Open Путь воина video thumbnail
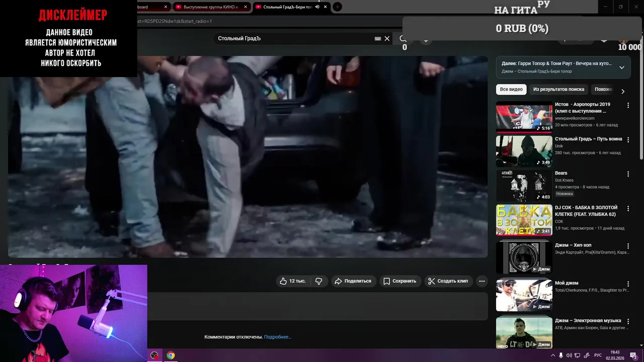This screenshot has width=644, height=362. [x=524, y=151]
